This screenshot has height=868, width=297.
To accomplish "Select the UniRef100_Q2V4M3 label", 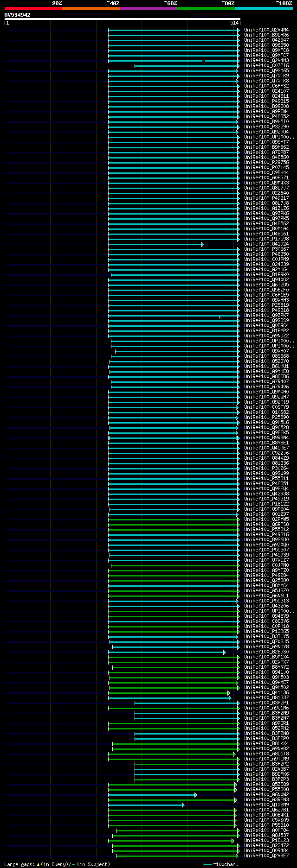I will coord(266,61).
